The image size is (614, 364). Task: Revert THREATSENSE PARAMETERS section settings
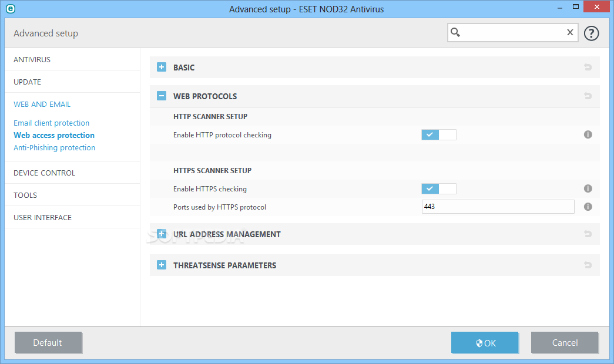click(588, 265)
